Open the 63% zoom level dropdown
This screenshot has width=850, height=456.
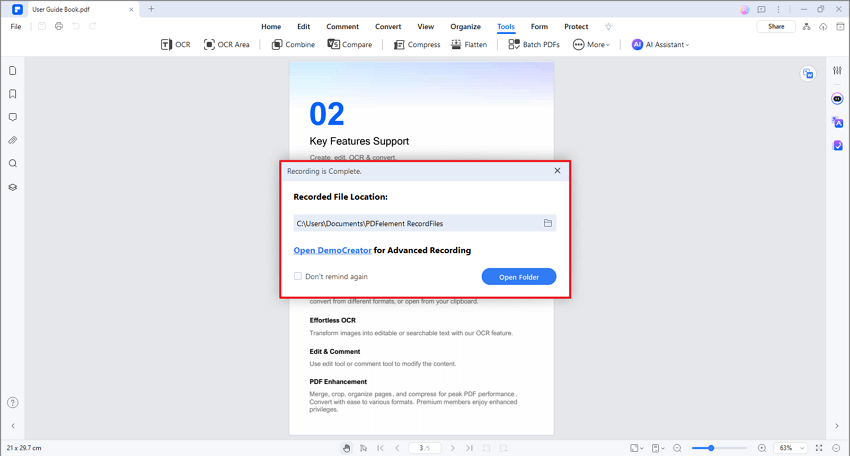click(791, 448)
